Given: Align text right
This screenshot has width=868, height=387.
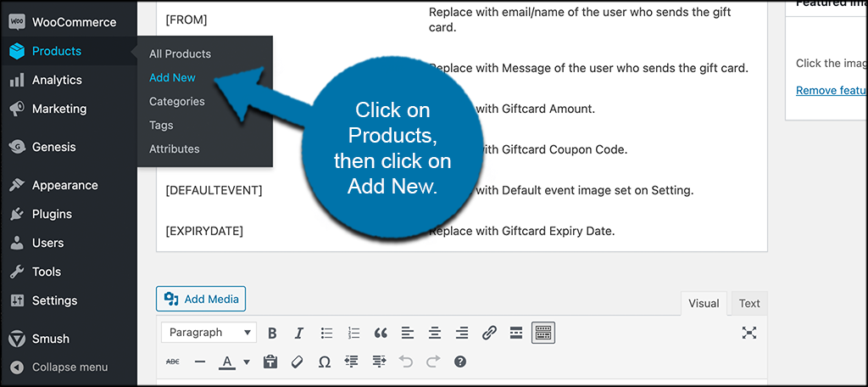Looking at the screenshot, I should 462,333.
